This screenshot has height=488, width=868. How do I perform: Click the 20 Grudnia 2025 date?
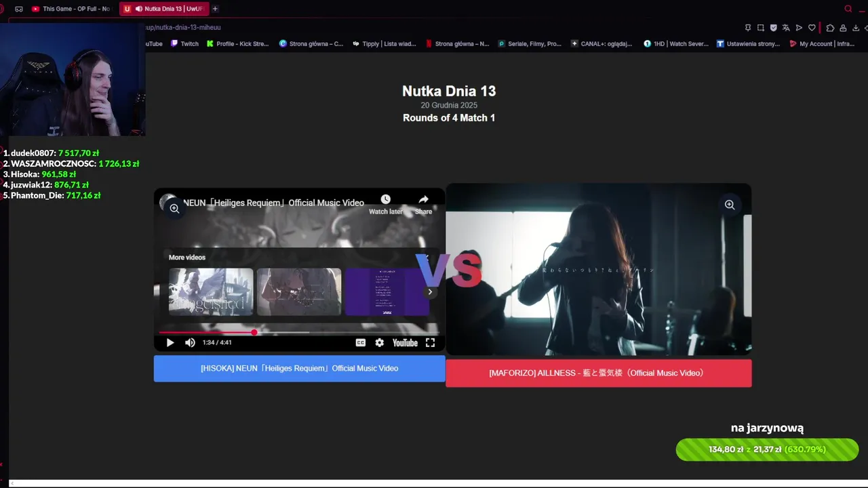click(x=449, y=105)
